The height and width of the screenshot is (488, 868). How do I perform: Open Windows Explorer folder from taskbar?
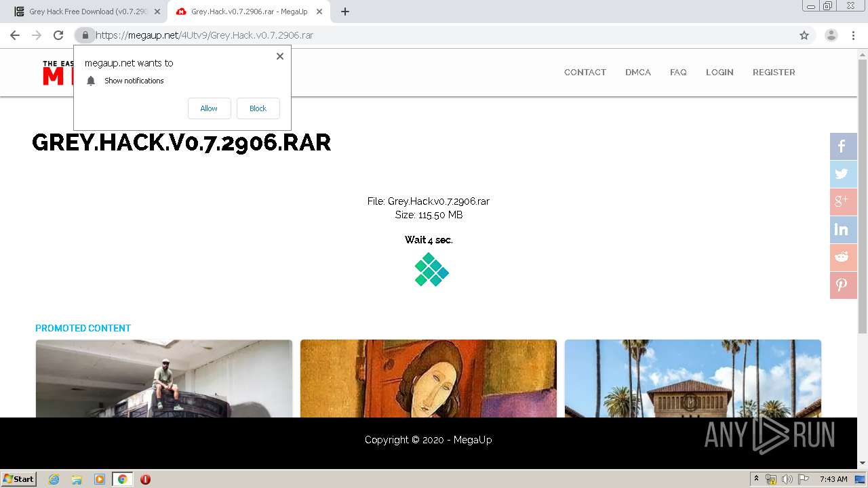click(77, 479)
